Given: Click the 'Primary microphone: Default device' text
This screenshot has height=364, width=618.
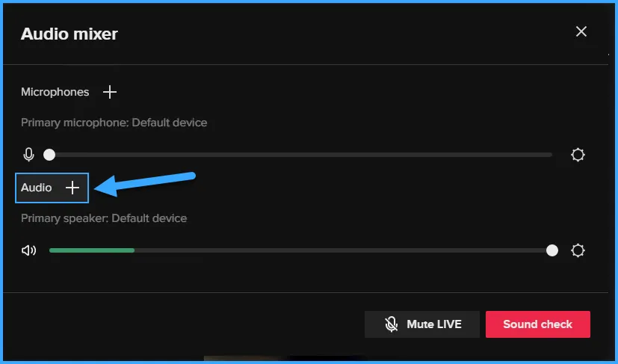Looking at the screenshot, I should click(x=114, y=122).
